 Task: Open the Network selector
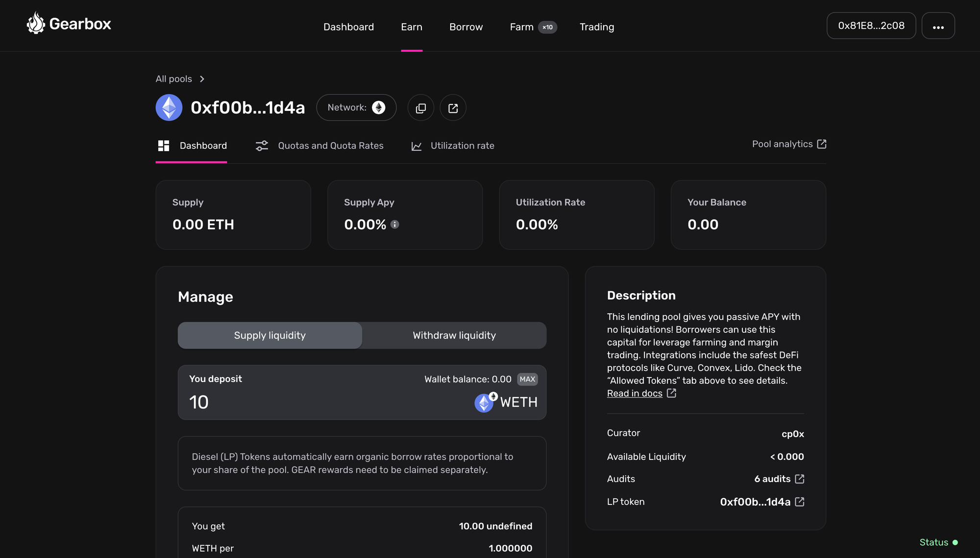pos(356,108)
